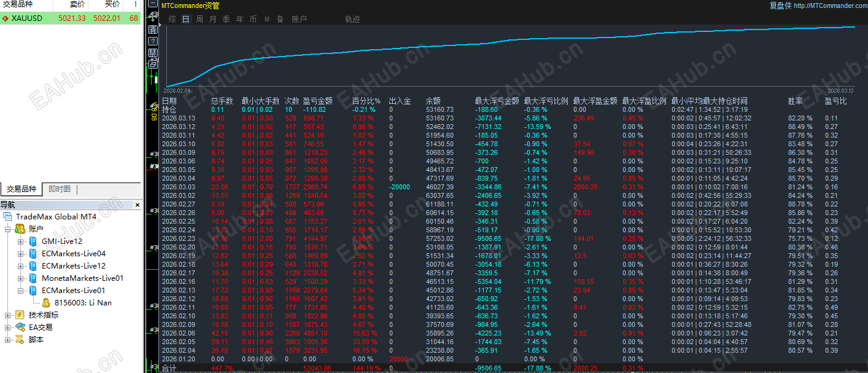
Task: Expand the EA交易 node
Action: 8,328
